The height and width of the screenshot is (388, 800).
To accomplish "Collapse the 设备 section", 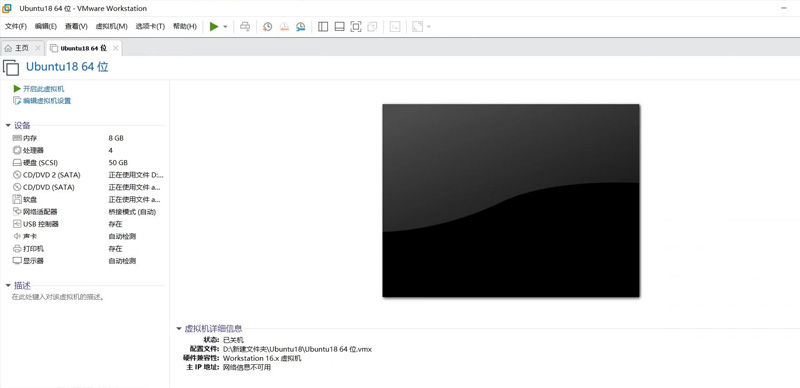I will [8, 126].
